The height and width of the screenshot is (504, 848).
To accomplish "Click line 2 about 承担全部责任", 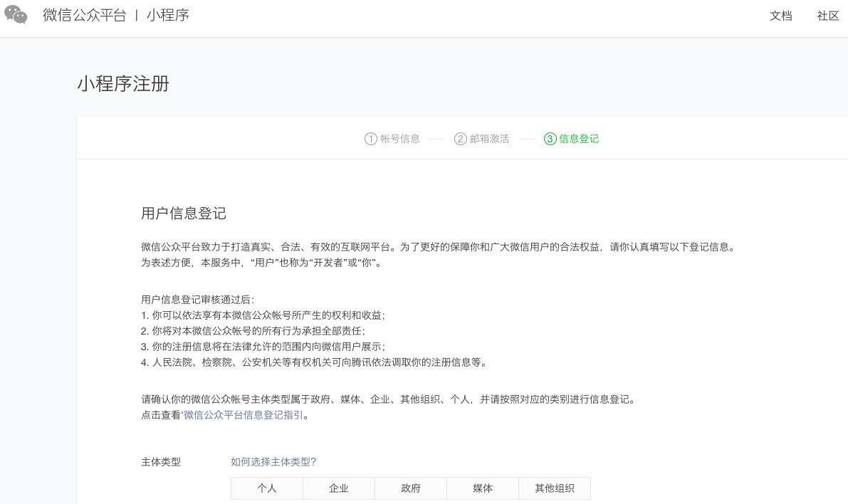I will pos(253,331).
